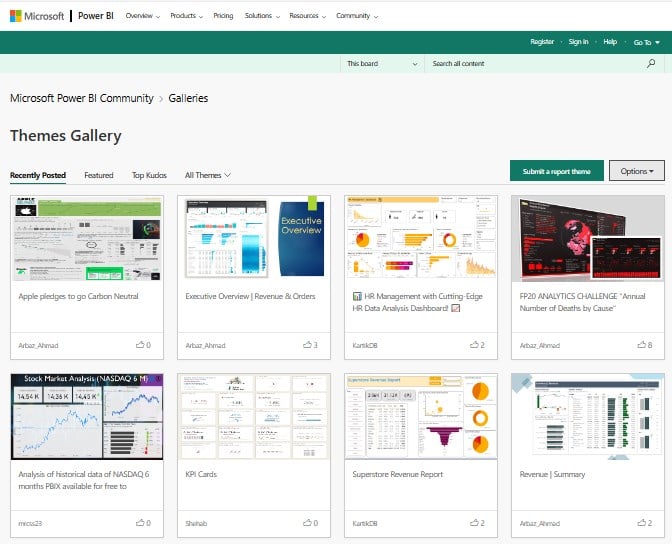
Task: Open the This board scope dropdown
Action: click(x=382, y=63)
